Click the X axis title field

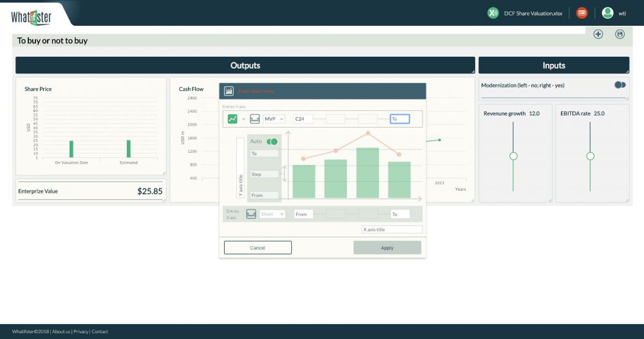(x=392, y=229)
